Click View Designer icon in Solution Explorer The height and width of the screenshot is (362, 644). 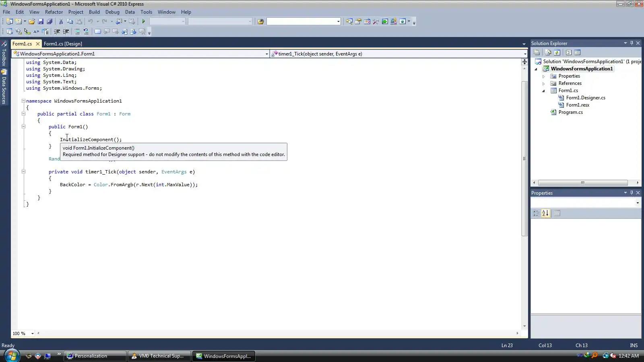tap(578, 52)
